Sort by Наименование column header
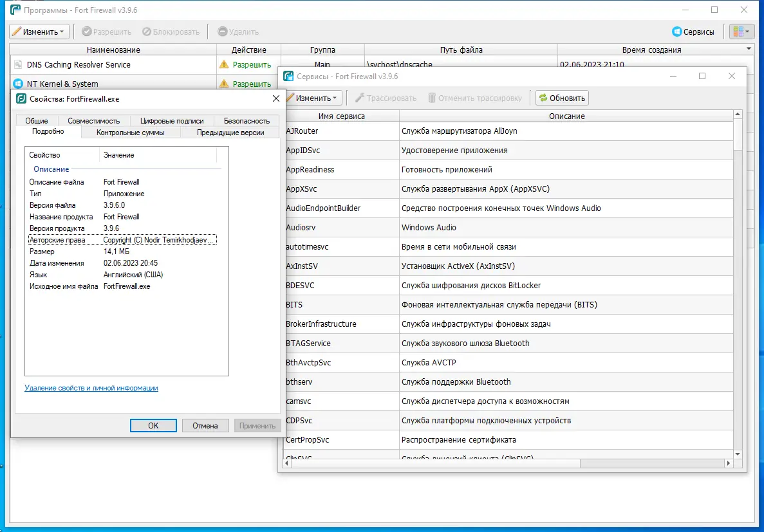The height and width of the screenshot is (532, 764). (113, 50)
